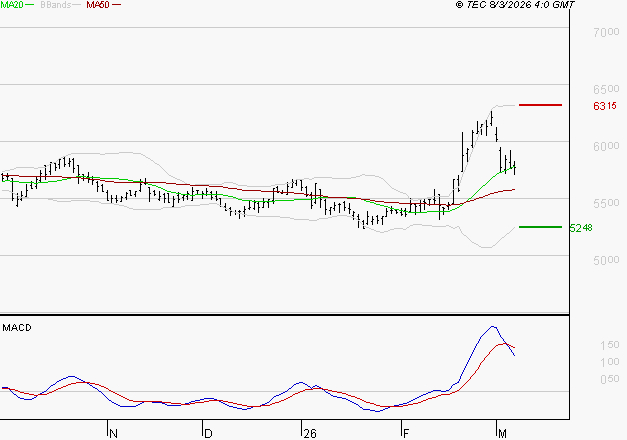Click the 6000 price axis label
The width and height of the screenshot is (627, 440).
606,146
